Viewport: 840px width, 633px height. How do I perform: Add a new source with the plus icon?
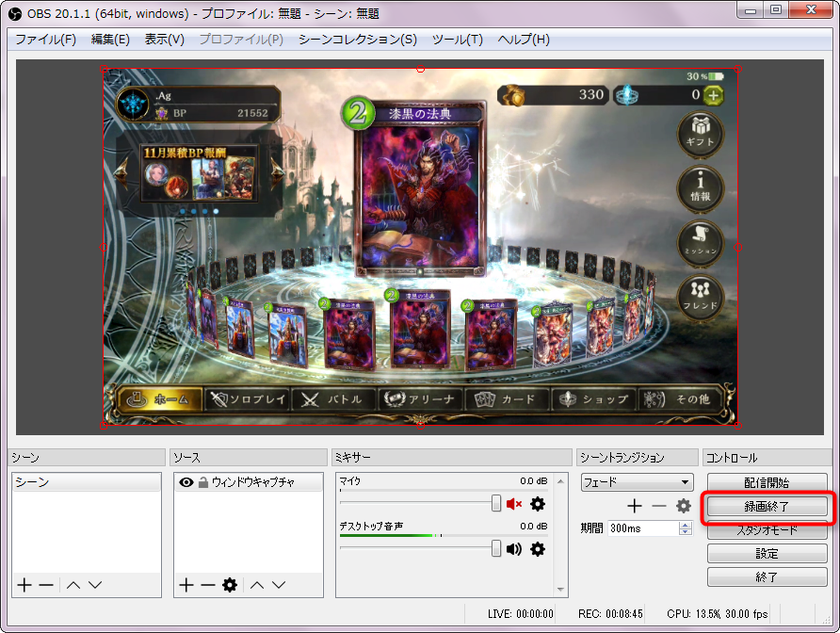(186, 585)
